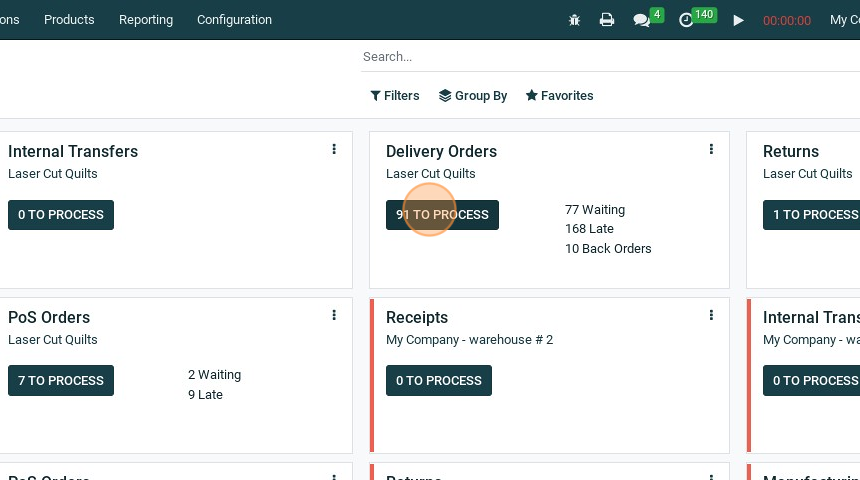The height and width of the screenshot is (480, 860).
Task: Open the conversations chat icon
Action: [x=642, y=20]
